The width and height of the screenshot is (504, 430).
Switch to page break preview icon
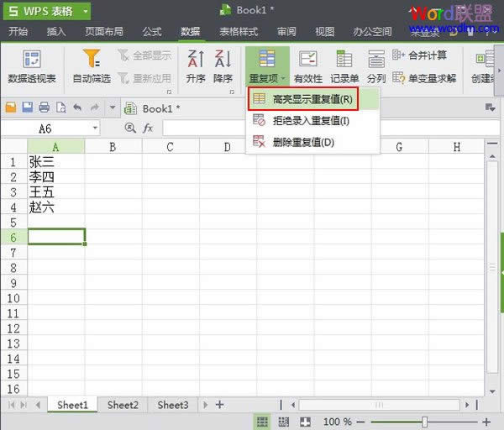[x=284, y=422]
